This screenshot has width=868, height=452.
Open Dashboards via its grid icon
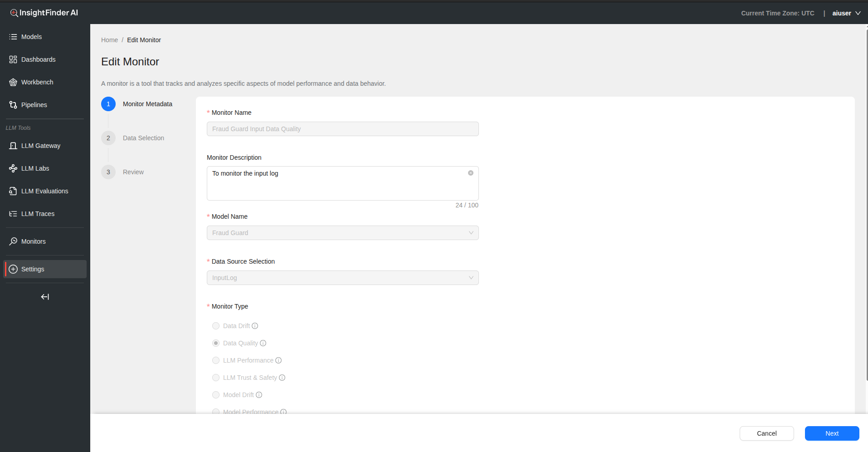(x=13, y=59)
